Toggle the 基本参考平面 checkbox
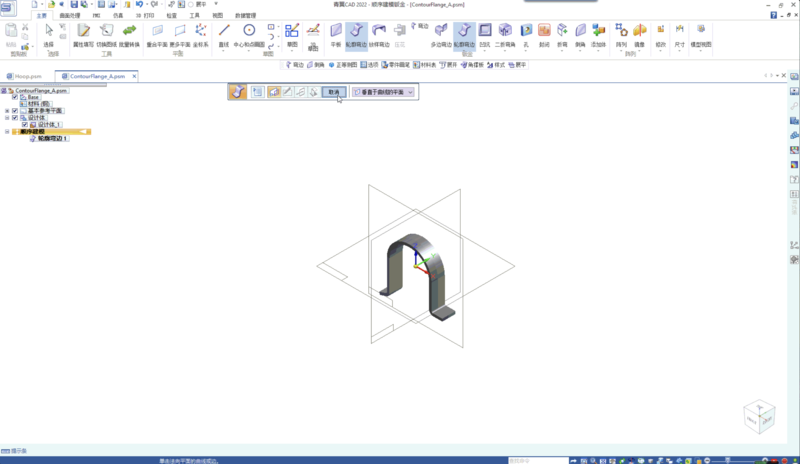This screenshot has height=464, width=800. (x=15, y=111)
